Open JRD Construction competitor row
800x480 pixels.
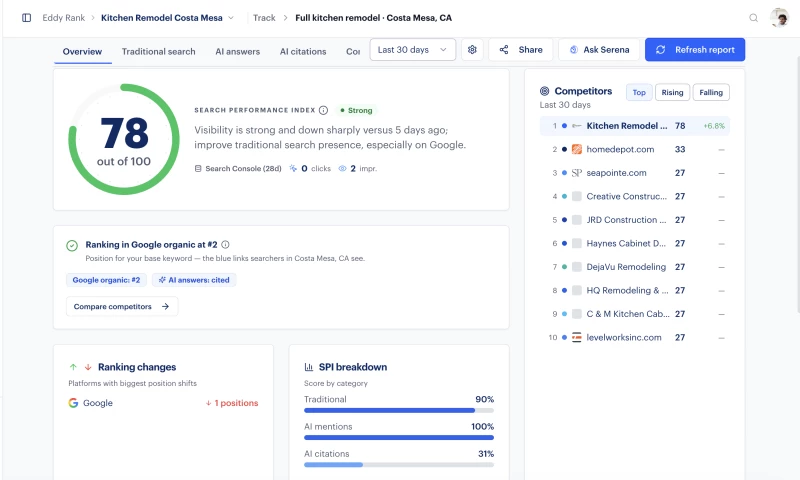point(635,220)
